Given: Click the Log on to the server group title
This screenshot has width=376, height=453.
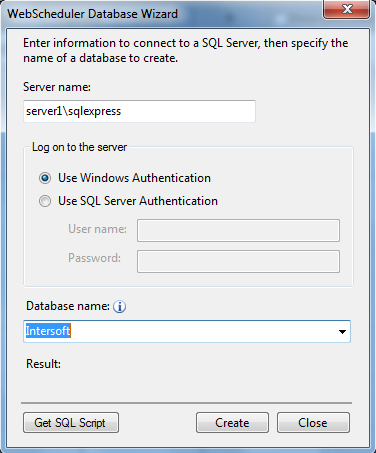Looking at the screenshot, I should (x=79, y=147).
